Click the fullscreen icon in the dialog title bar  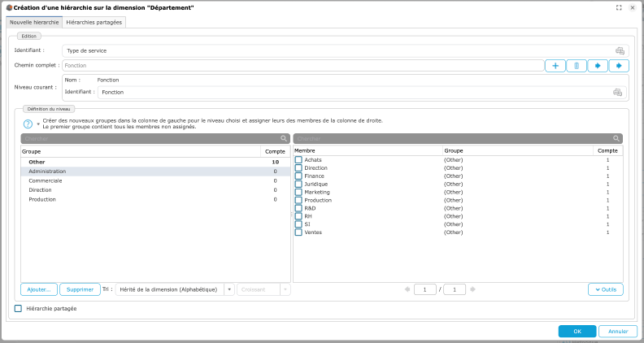click(x=619, y=7)
